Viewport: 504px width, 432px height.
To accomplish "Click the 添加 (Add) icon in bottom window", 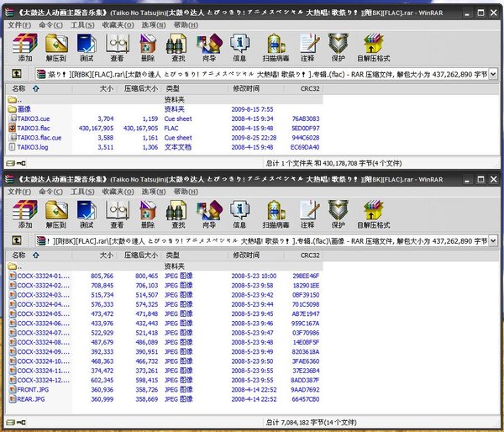I will click(24, 214).
